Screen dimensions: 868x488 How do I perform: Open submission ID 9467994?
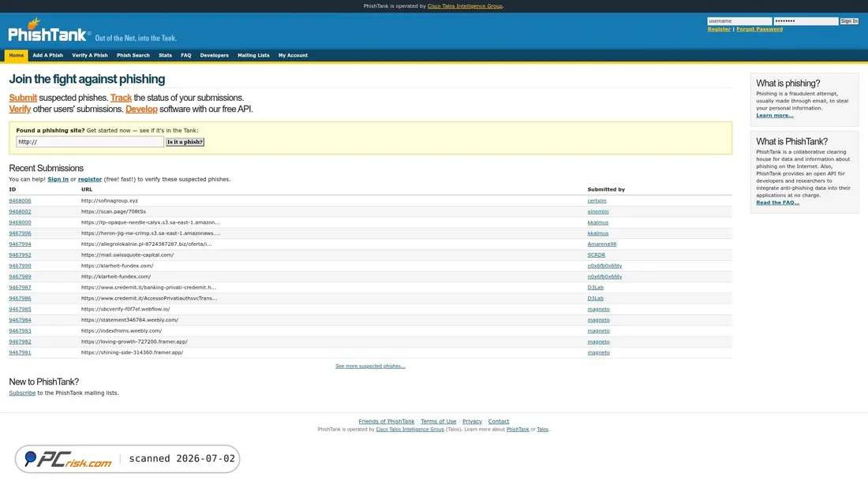point(20,244)
